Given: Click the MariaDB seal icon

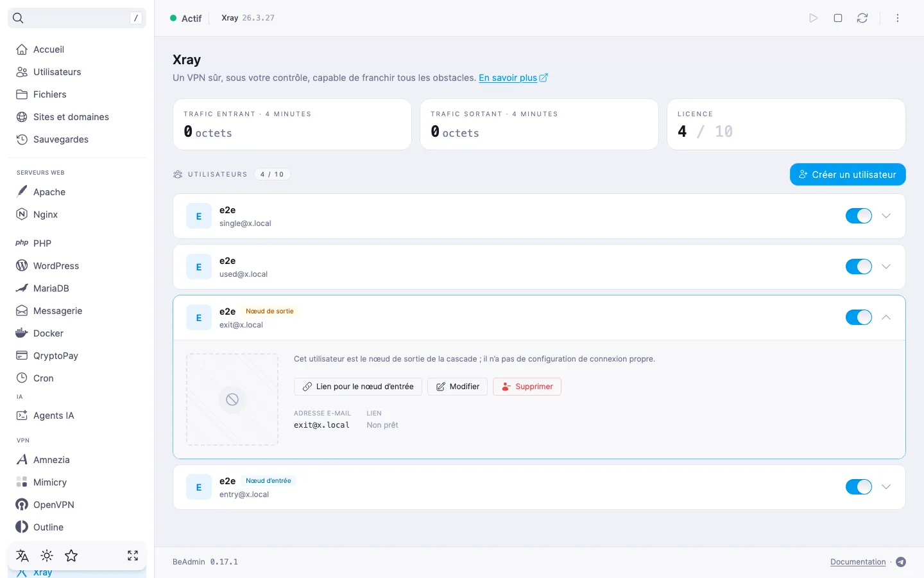Looking at the screenshot, I should [22, 288].
